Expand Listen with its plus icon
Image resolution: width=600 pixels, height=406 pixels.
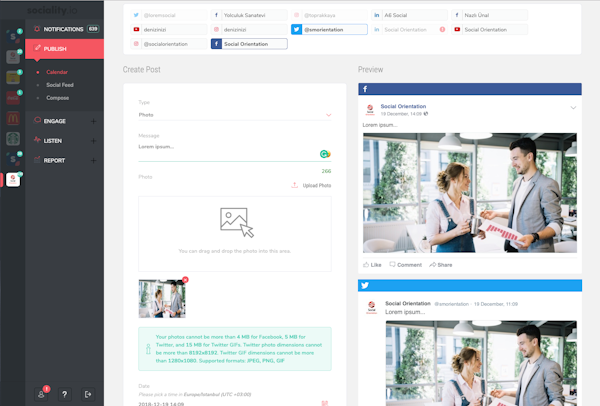tap(93, 141)
